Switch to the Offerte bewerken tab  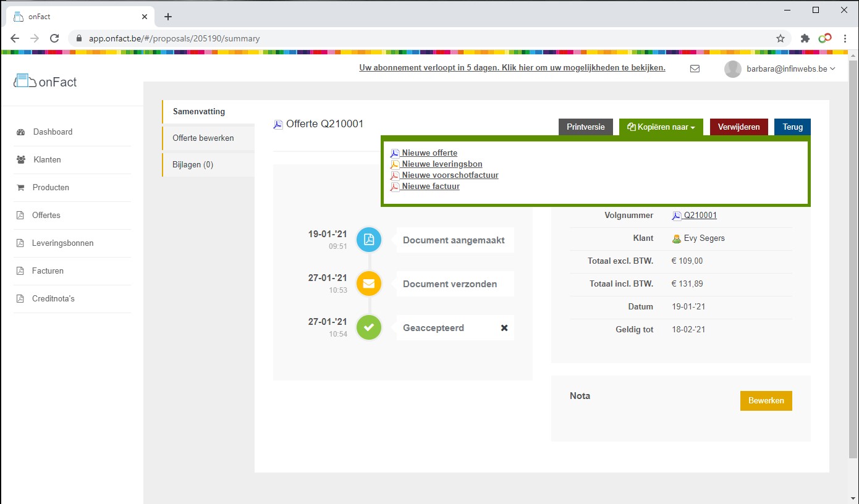[203, 138]
